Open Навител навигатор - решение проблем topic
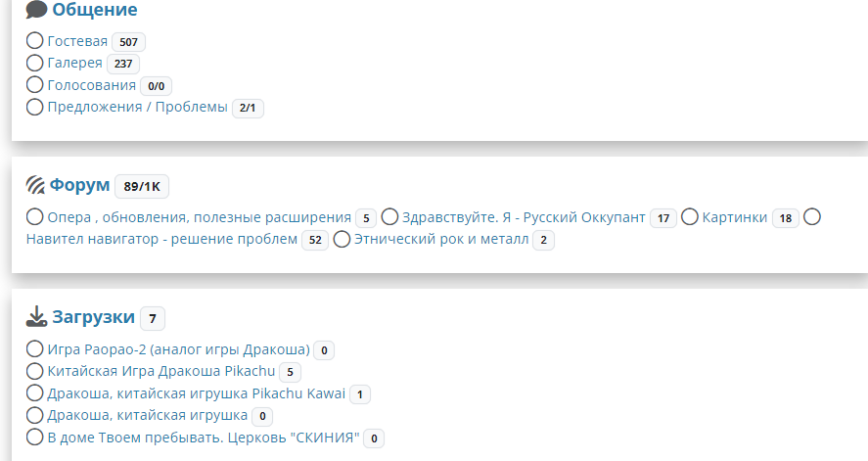The width and height of the screenshot is (868, 461). [x=161, y=239]
